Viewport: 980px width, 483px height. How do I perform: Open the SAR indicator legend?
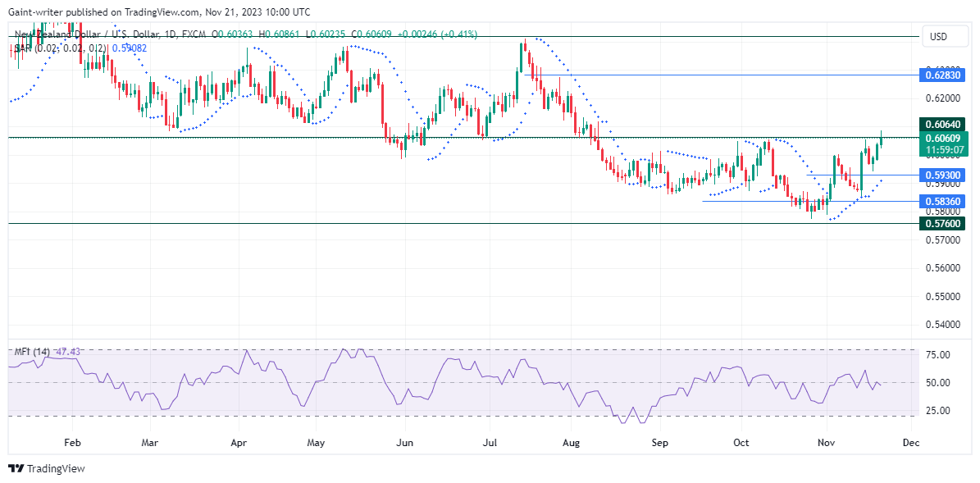59,48
